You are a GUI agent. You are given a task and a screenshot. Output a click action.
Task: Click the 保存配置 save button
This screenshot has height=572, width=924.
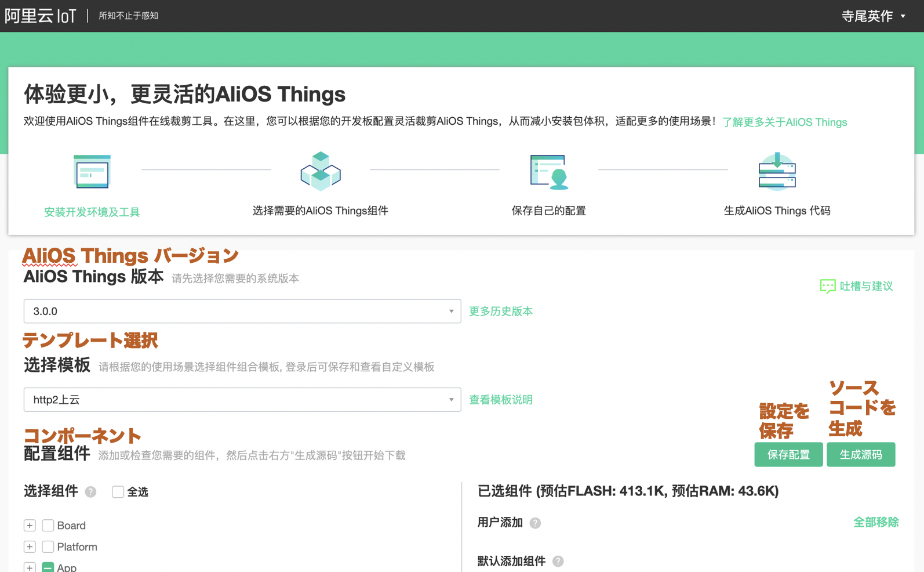(x=788, y=454)
